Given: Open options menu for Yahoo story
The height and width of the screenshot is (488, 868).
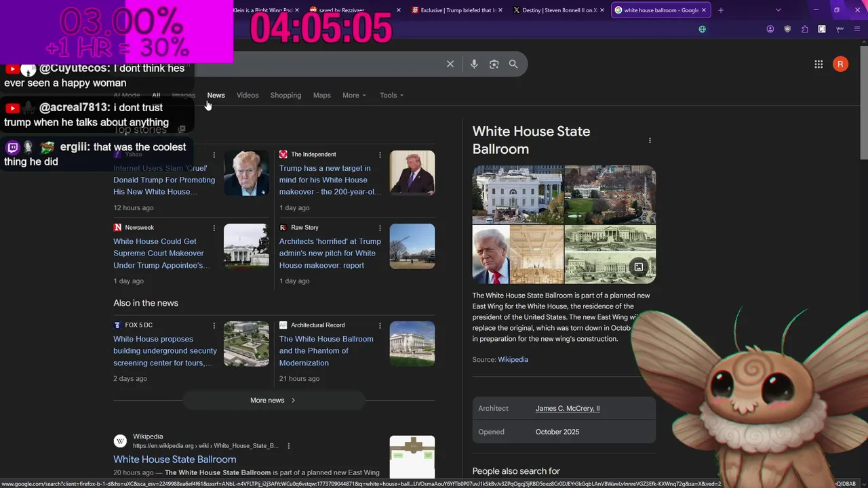Looking at the screenshot, I should 214,155.
